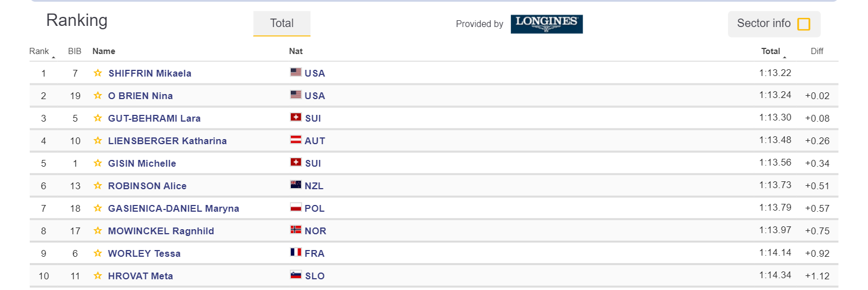Enable the Sector info checkbox
868x290 pixels.
(x=804, y=24)
